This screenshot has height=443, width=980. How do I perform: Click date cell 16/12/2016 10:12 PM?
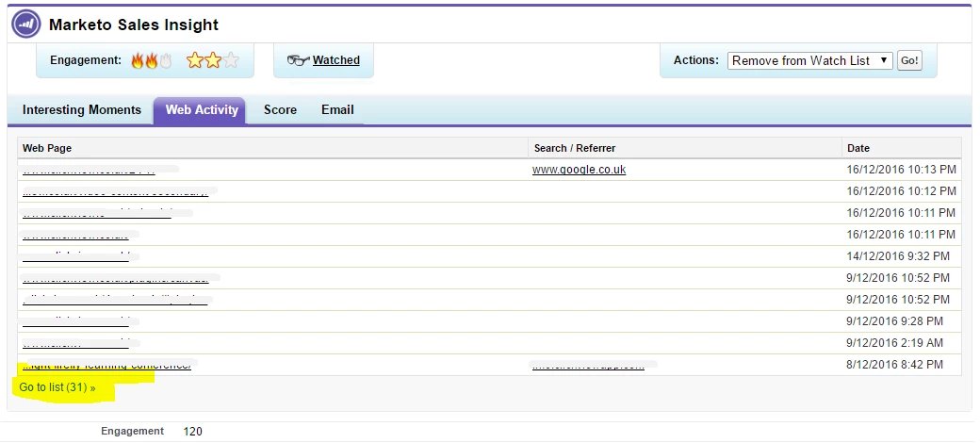901,191
